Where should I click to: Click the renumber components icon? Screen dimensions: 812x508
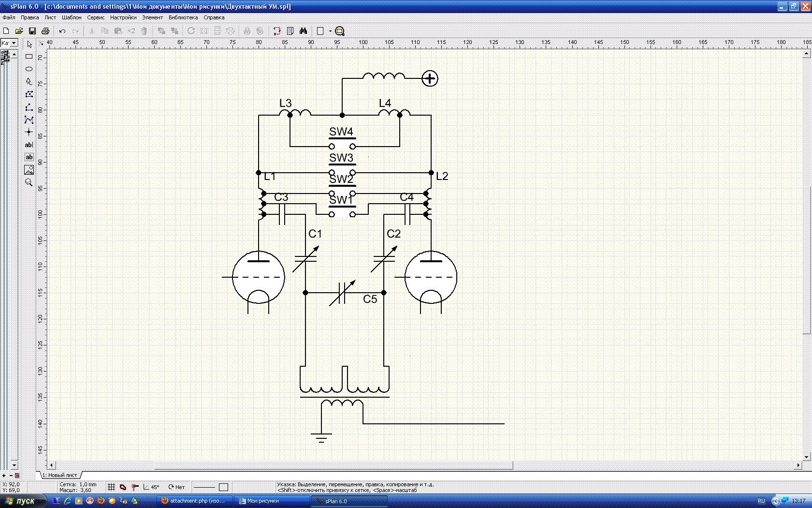coord(277,31)
